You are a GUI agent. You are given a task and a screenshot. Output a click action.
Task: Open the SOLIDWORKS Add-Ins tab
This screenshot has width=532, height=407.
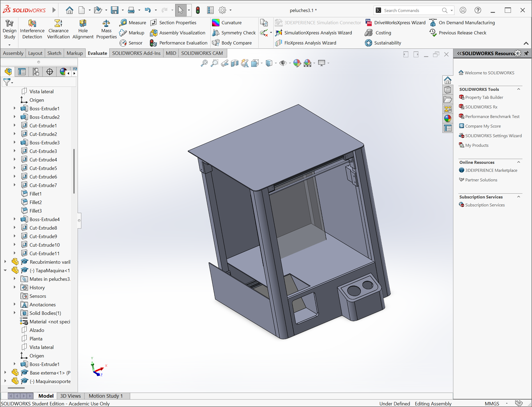pyautogui.click(x=136, y=53)
